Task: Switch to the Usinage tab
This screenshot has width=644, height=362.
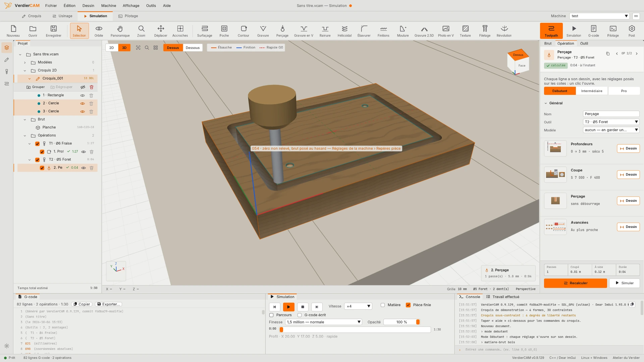Action: pyautogui.click(x=62, y=16)
